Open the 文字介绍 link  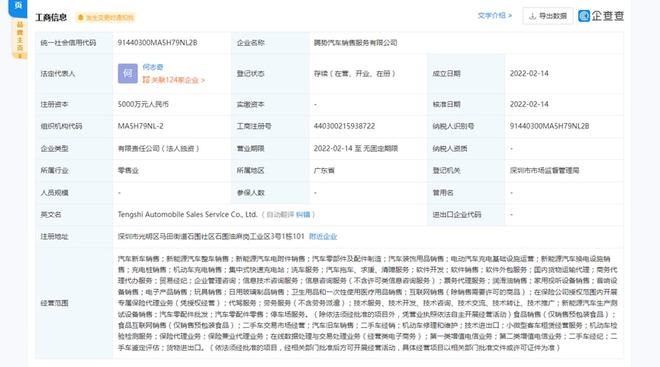point(495,16)
